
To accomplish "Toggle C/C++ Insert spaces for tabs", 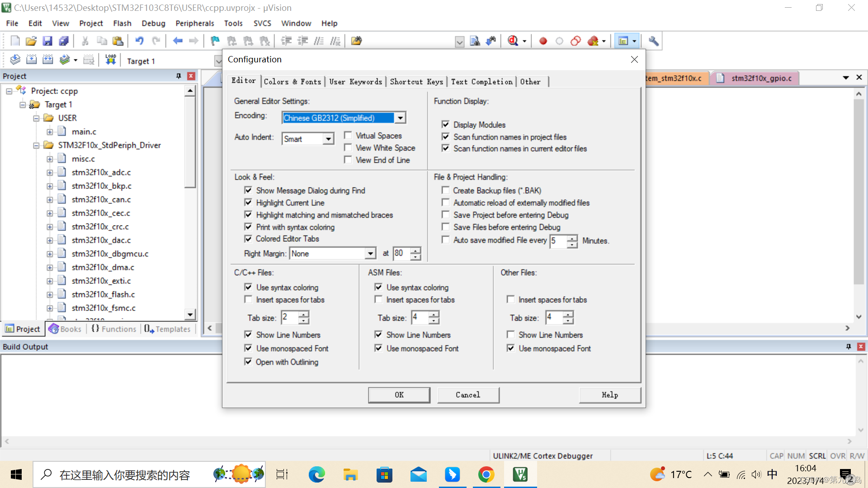I will pos(248,299).
